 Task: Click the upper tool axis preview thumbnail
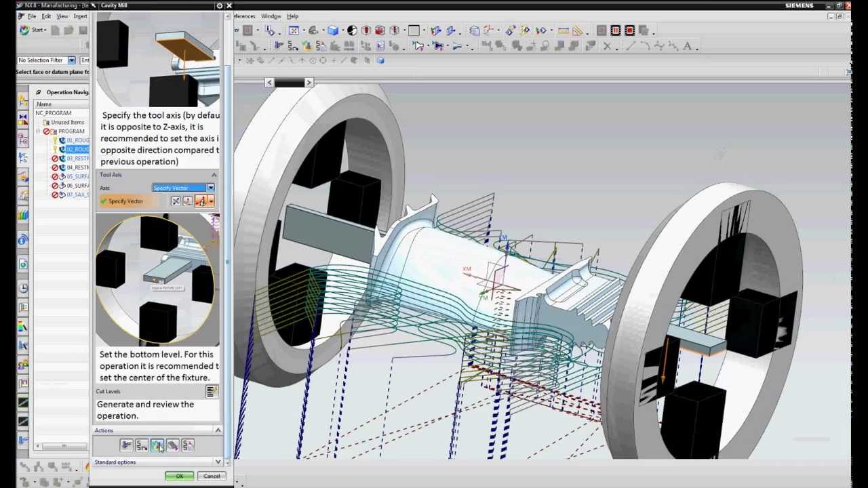[158, 59]
